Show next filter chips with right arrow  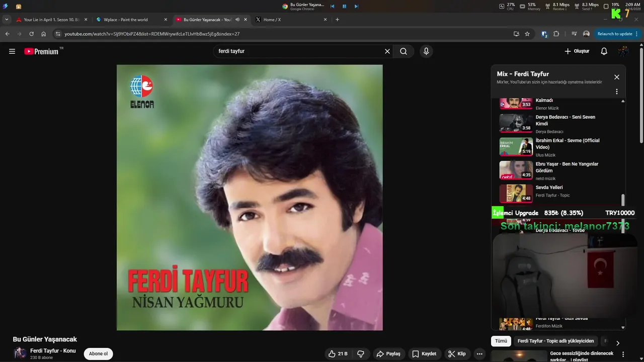pos(618,343)
